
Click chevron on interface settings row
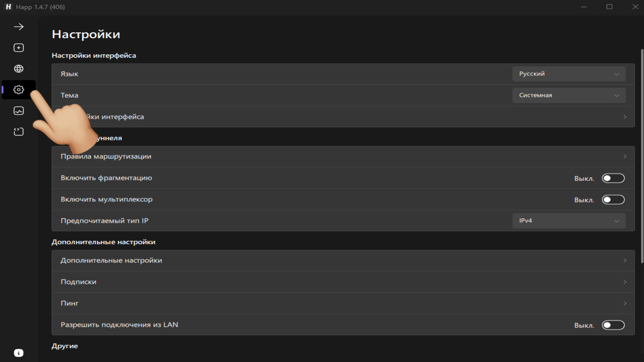(x=625, y=117)
